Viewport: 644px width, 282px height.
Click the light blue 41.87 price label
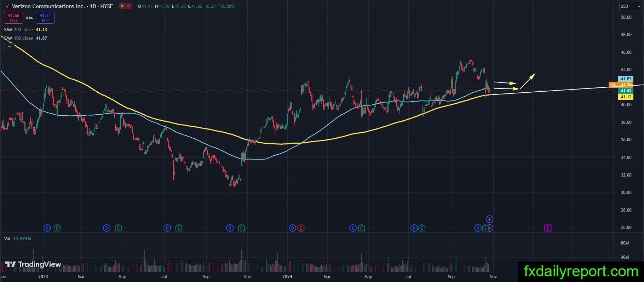tap(626, 79)
